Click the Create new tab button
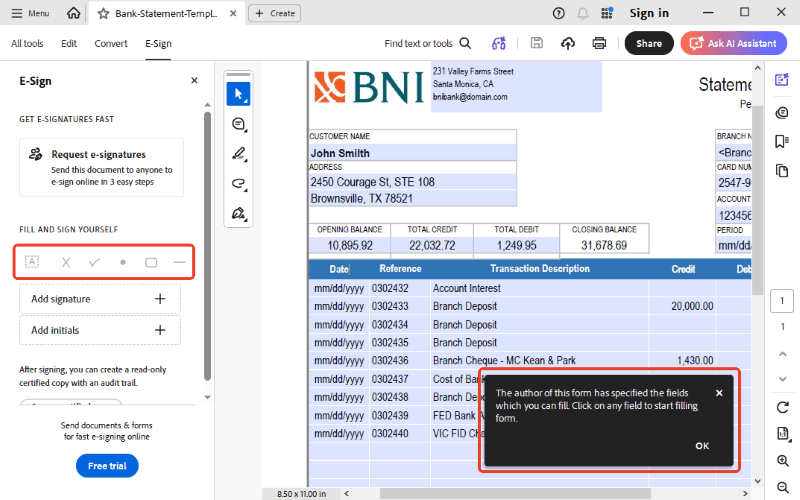This screenshot has width=800, height=500. coord(274,13)
